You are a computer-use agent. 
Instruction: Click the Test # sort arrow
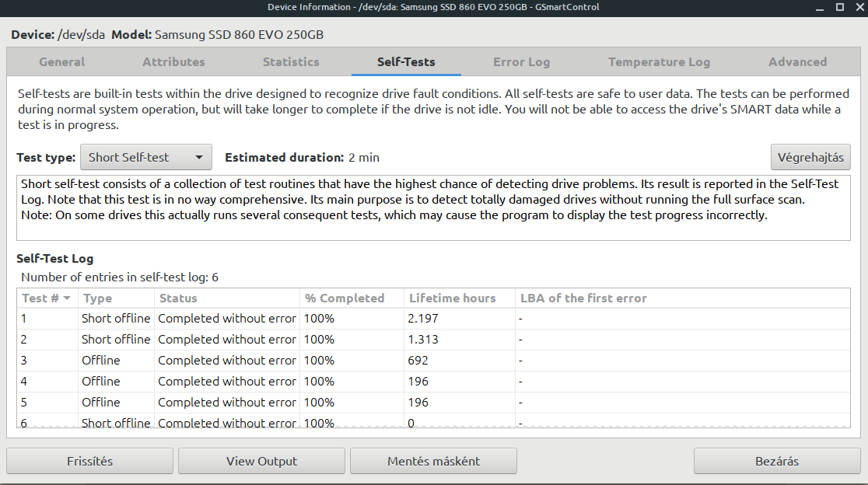[x=67, y=298]
